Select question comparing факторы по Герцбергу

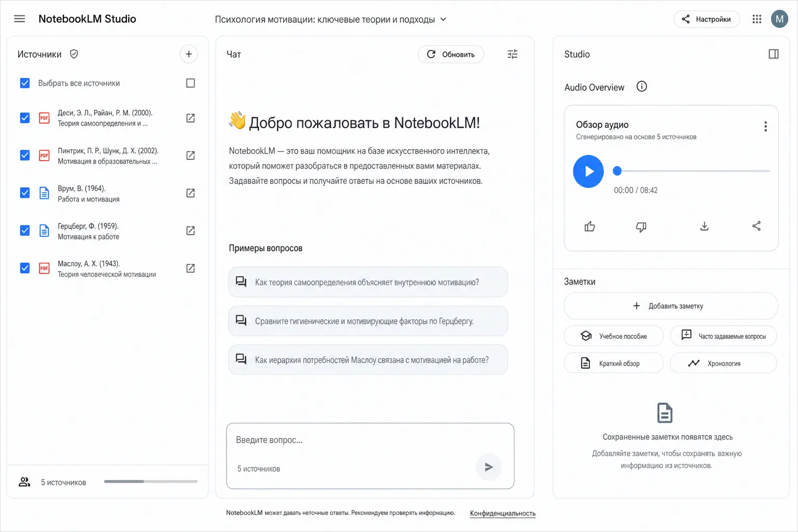click(368, 321)
